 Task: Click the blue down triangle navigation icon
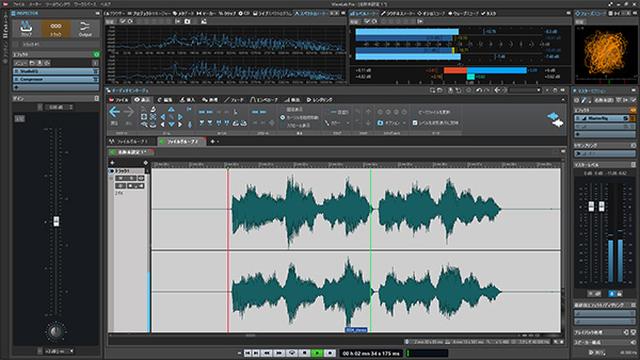(x=171, y=124)
